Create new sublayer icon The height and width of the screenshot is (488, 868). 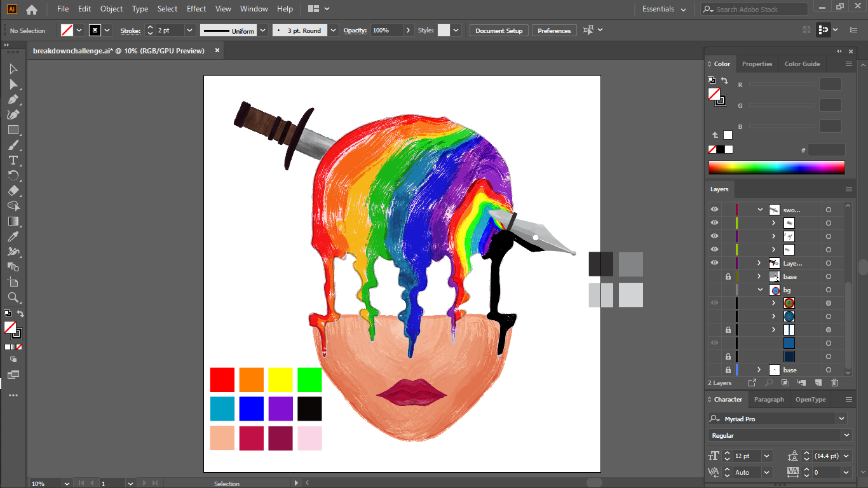[801, 383]
